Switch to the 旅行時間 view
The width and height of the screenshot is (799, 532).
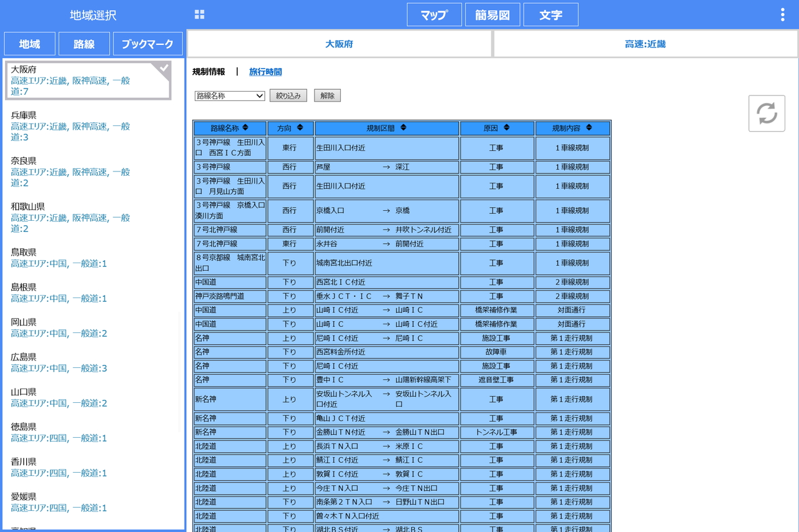(x=265, y=71)
